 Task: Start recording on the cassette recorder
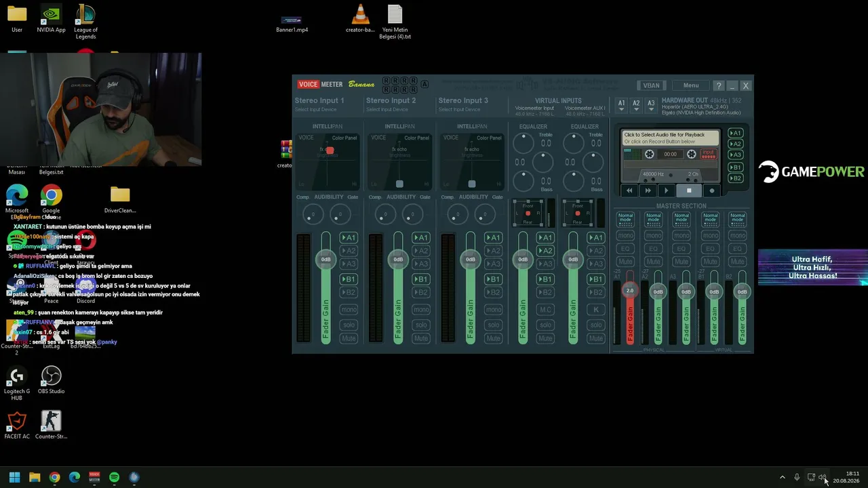(712, 190)
